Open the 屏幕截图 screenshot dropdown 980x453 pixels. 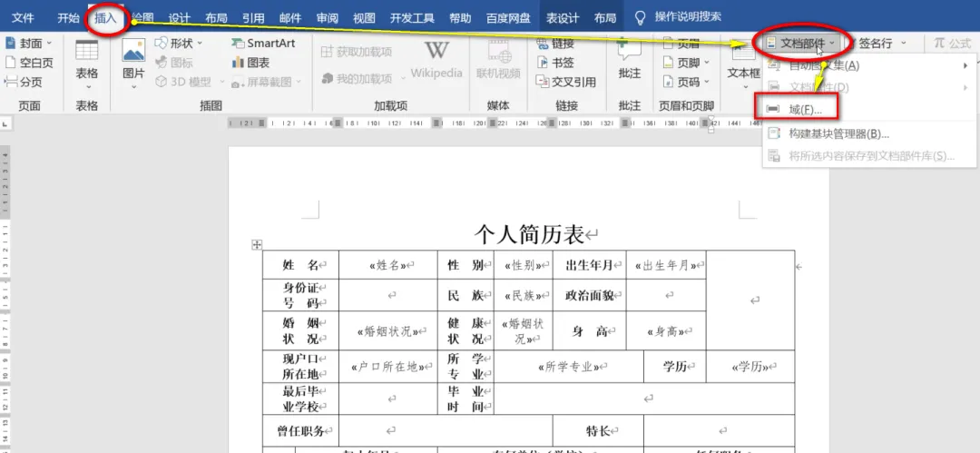pos(266,82)
